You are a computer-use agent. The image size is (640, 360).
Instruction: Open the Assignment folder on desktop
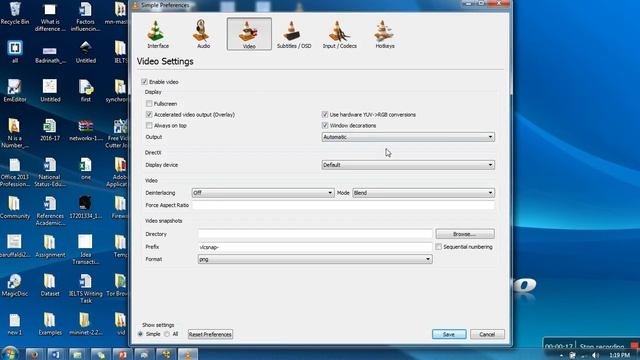[50, 247]
